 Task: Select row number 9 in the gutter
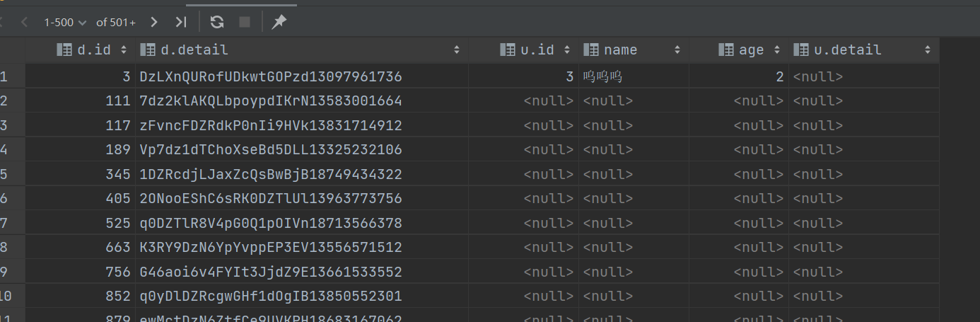pyautogui.click(x=12, y=272)
